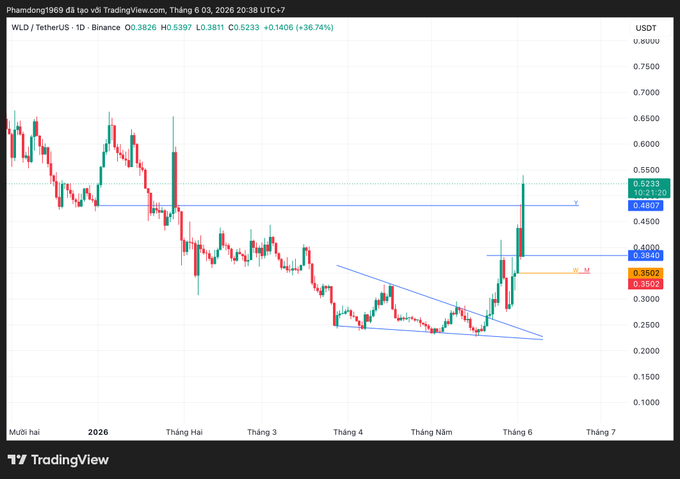Click the Y label on blue line
The width and height of the screenshot is (680, 479).
[576, 202]
